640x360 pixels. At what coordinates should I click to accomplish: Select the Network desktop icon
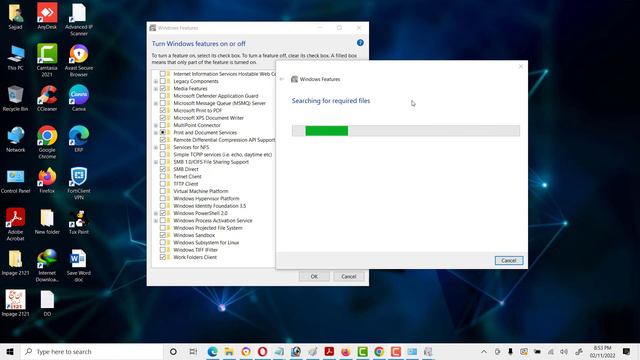16,139
